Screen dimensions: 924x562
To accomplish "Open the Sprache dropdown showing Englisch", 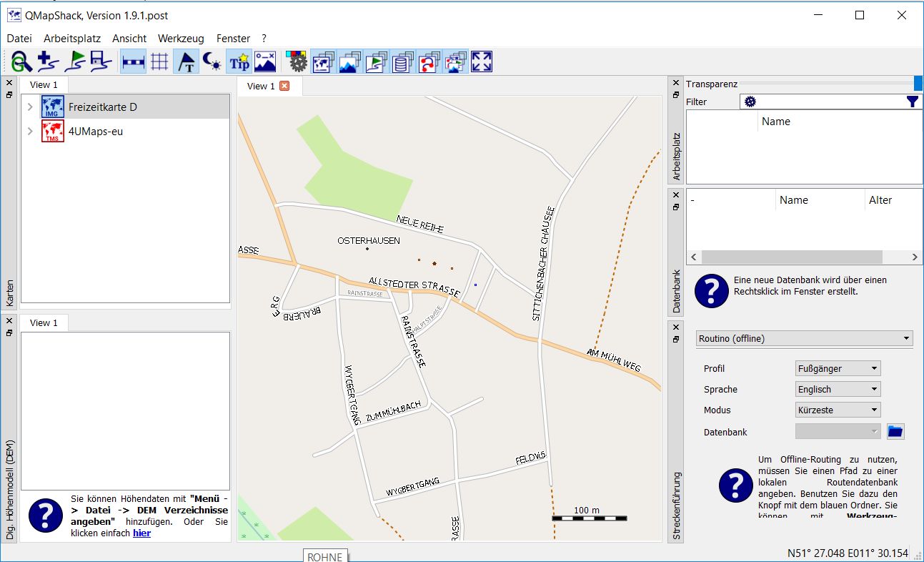I will [x=838, y=389].
